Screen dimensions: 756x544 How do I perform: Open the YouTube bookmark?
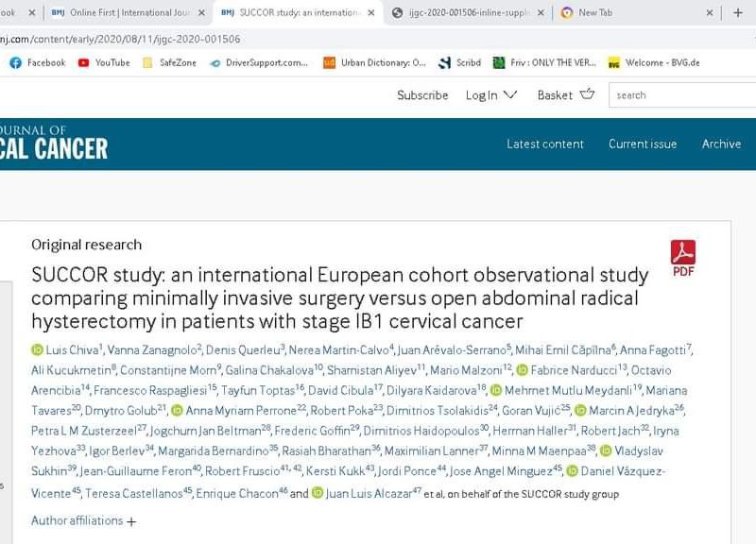(x=104, y=63)
